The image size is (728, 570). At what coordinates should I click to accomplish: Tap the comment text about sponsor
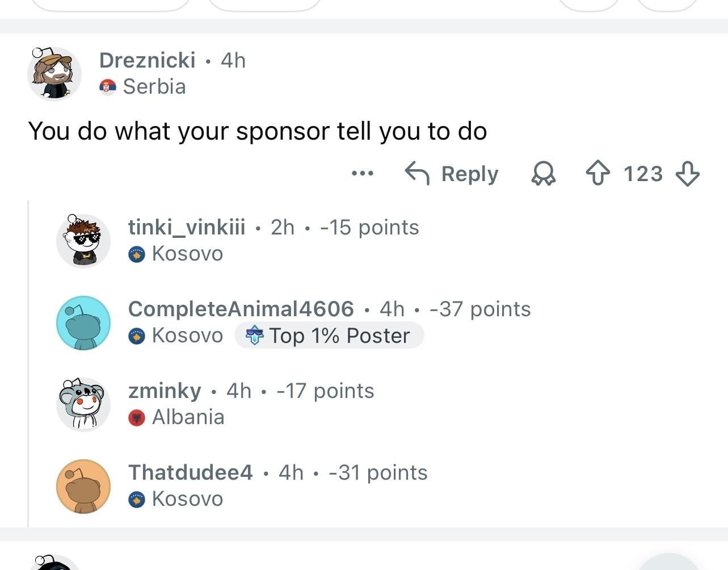[x=257, y=131]
